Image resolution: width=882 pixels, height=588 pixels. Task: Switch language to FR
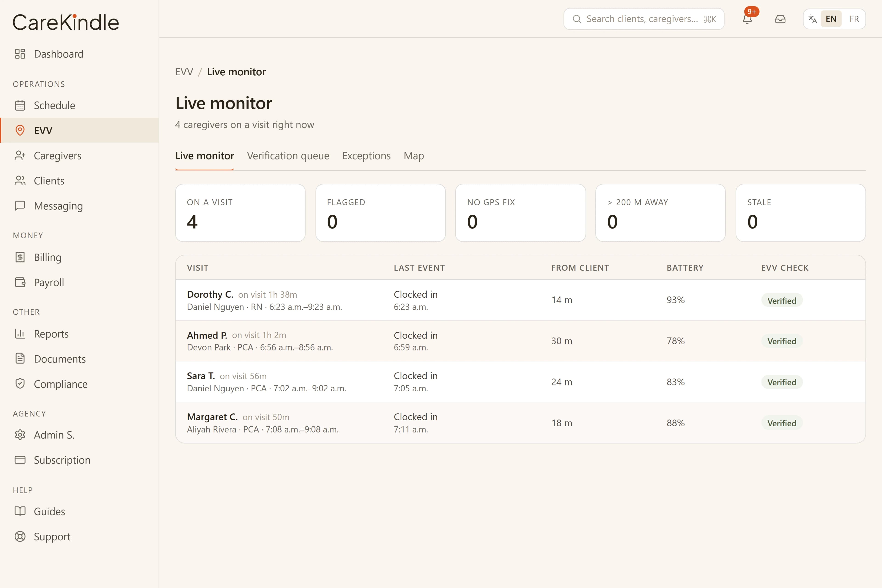click(854, 19)
